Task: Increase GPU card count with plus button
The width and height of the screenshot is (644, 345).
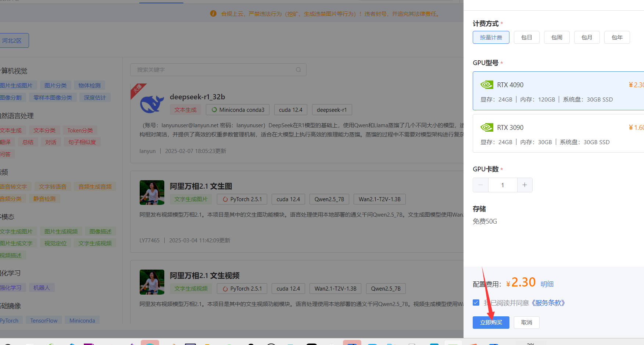Action: click(x=525, y=185)
